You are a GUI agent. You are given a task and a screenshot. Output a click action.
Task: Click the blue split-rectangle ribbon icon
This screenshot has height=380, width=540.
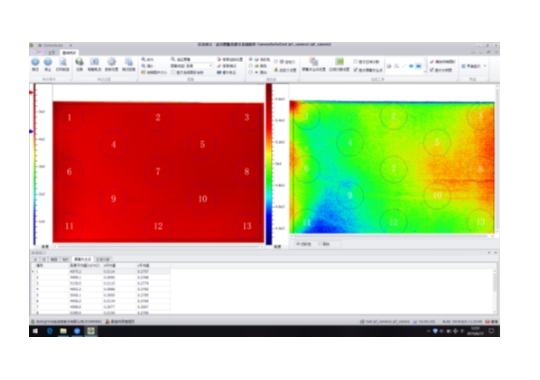tap(94, 62)
